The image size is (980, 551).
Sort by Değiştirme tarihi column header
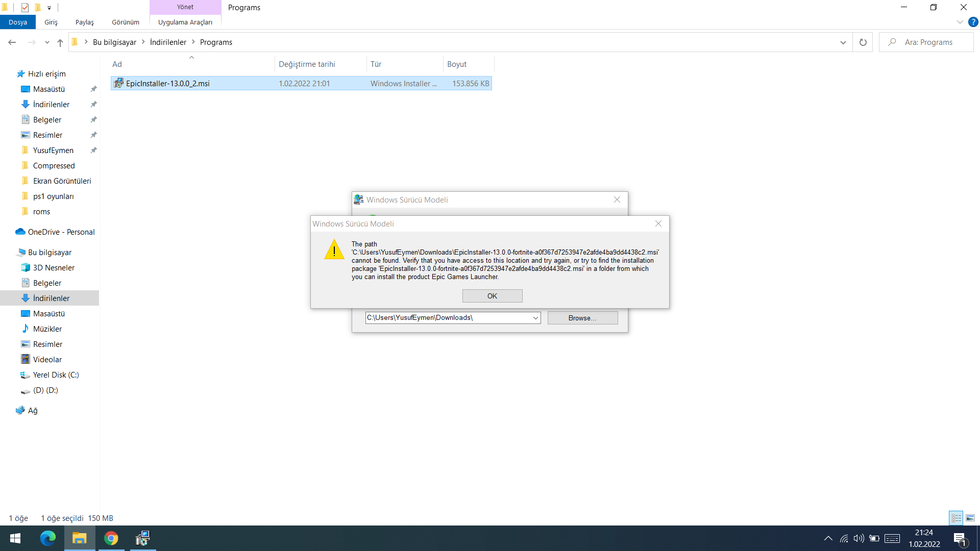307,64
